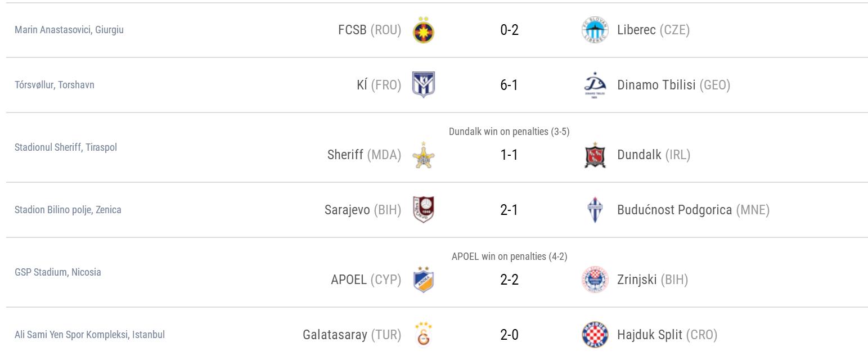Screen dimensions: 868x360
Task: Select the Dinamo Tbilisi (GEO) team name
Action: (673, 85)
